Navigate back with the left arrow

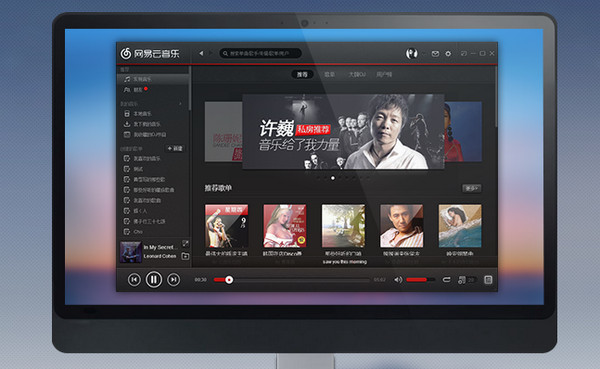click(x=201, y=53)
